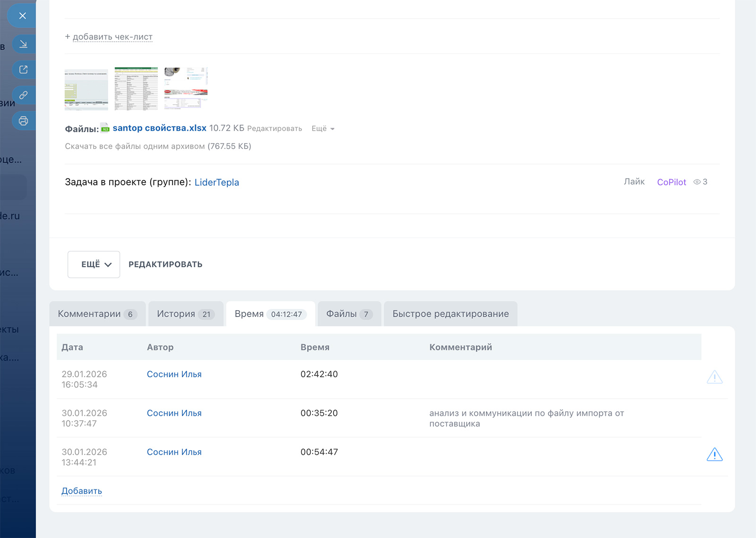
Task: Click warning icon for 13:44:21 entry
Action: 714,454
